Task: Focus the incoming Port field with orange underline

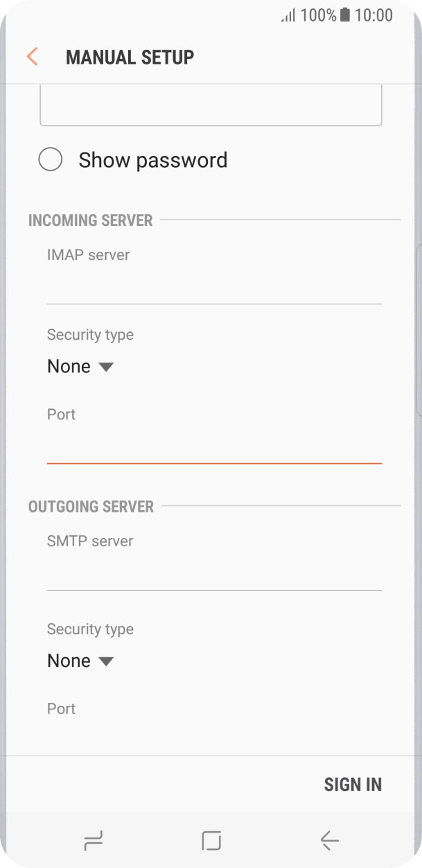Action: click(214, 444)
